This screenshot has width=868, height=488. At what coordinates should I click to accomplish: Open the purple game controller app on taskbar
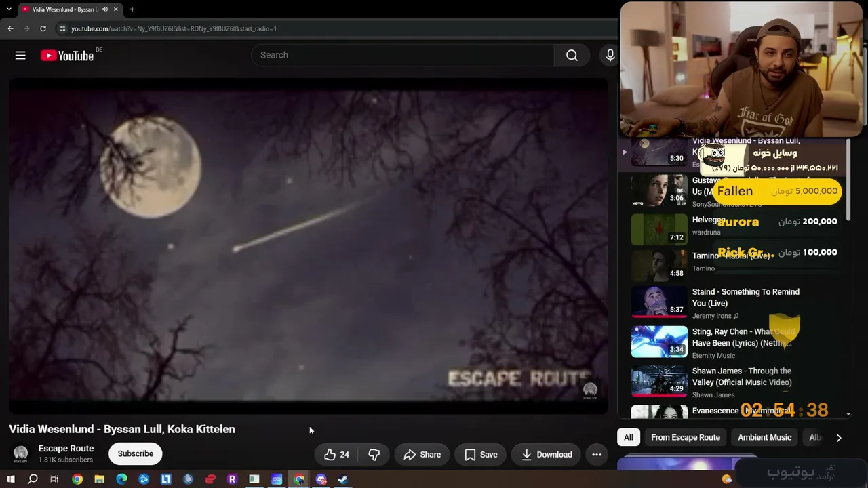pos(321,479)
